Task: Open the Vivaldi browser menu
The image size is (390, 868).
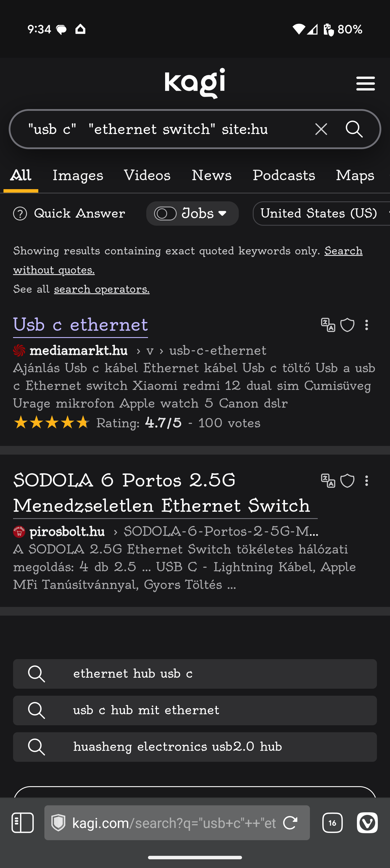Action: tap(367, 822)
